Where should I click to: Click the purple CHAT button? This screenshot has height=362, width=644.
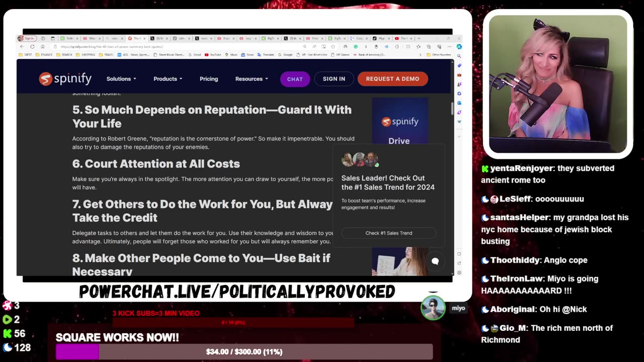point(295,79)
